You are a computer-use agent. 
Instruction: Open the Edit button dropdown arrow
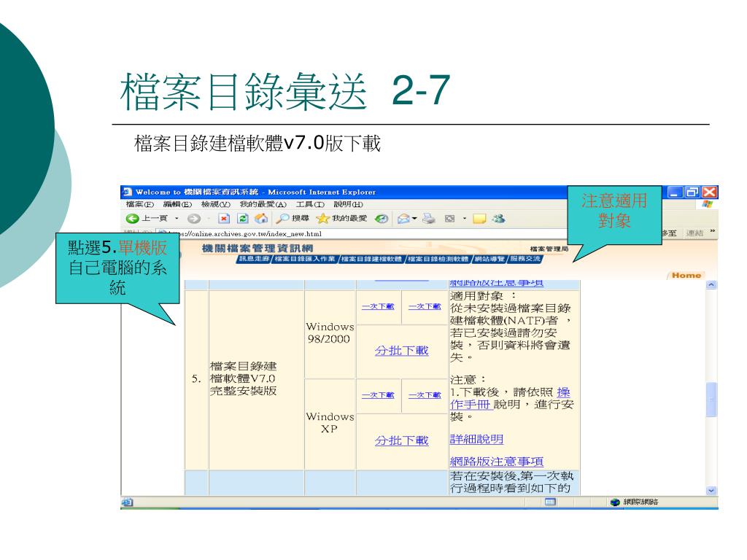(465, 219)
